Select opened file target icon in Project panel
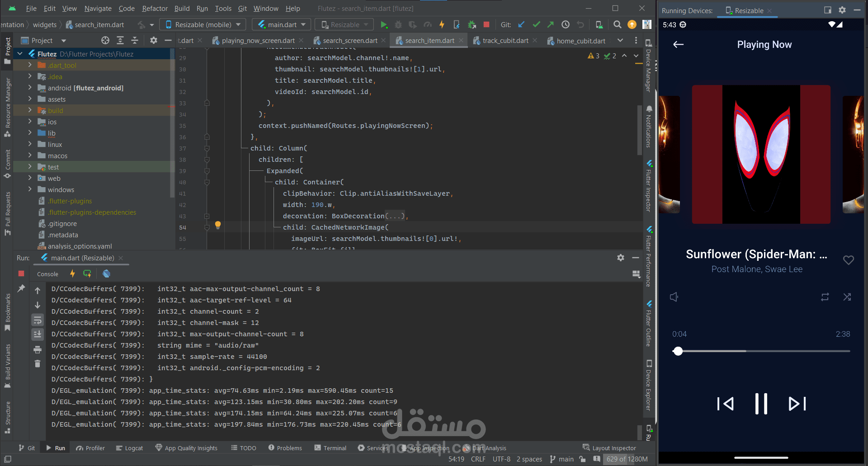 [105, 41]
